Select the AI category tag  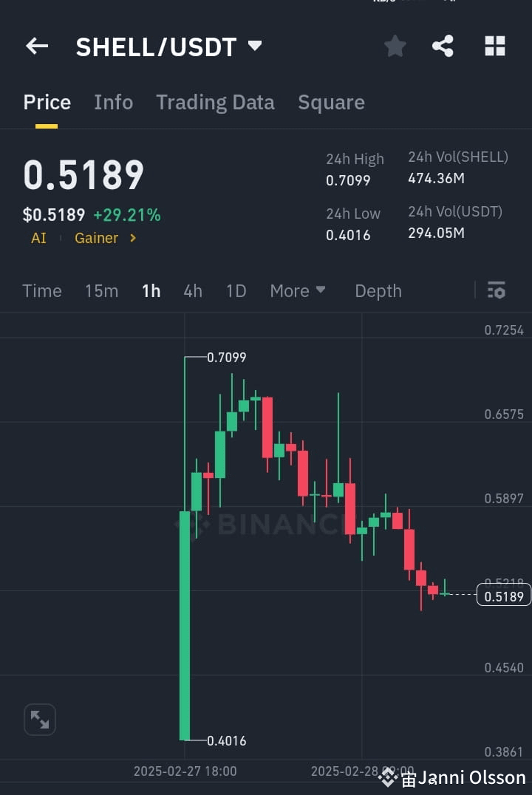pyautogui.click(x=38, y=238)
